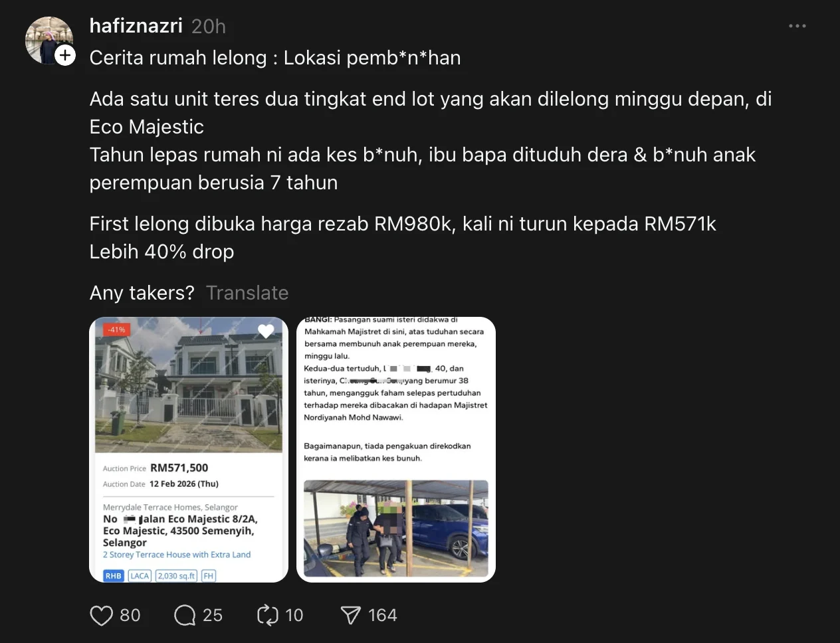This screenshot has height=643, width=840.
Task: Share the post with the paper plane icon
Action: (351, 615)
